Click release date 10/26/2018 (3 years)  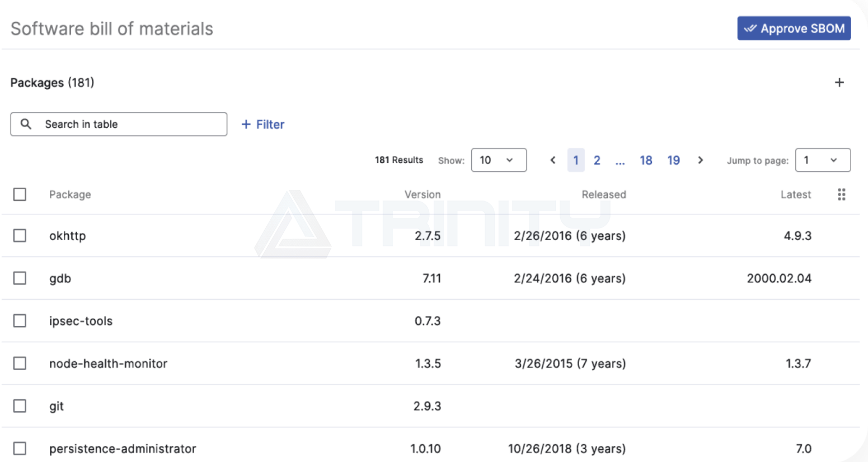[x=567, y=449]
